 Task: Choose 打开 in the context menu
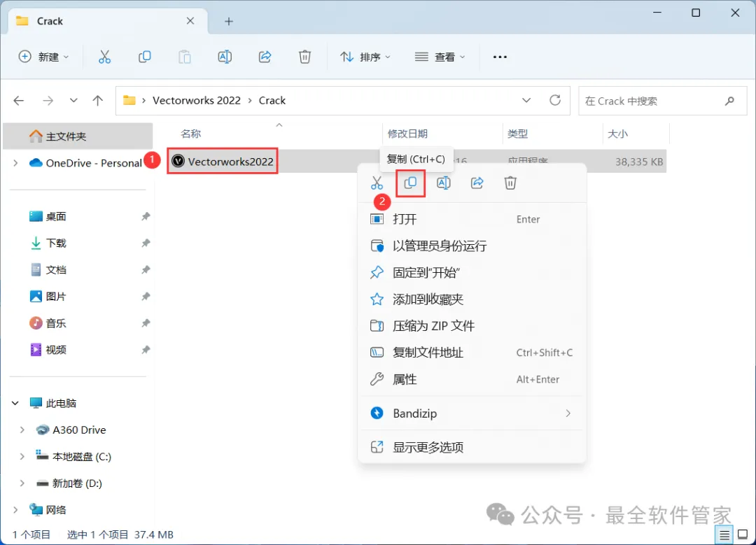pyautogui.click(x=472, y=219)
